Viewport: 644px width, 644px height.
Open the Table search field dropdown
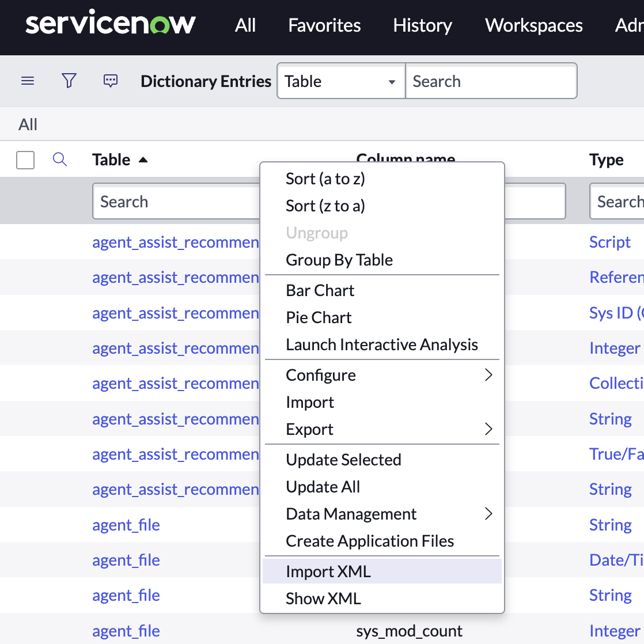[x=342, y=81]
